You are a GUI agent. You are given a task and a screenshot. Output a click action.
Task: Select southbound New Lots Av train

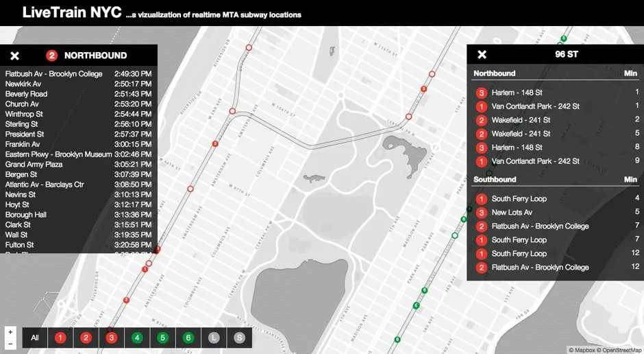(511, 213)
